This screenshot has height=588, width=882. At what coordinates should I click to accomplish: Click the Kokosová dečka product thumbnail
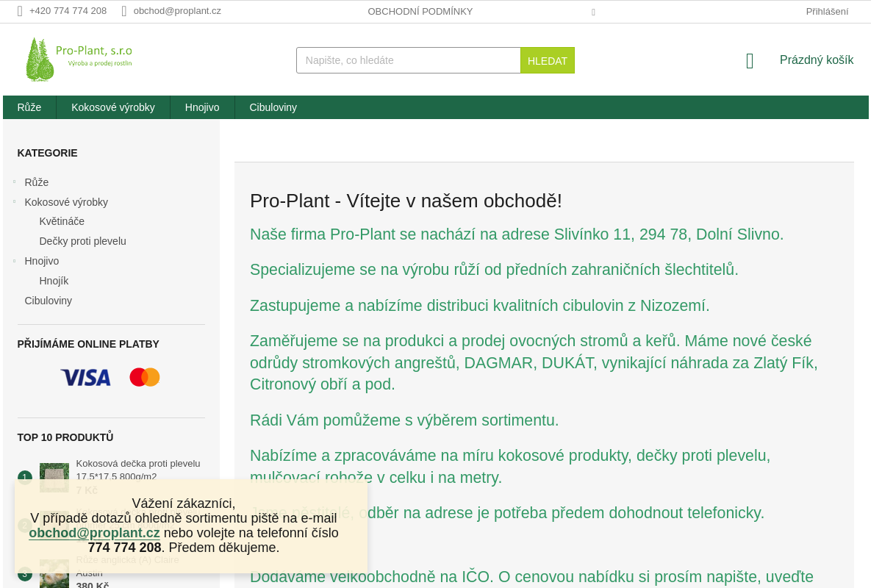click(x=54, y=477)
